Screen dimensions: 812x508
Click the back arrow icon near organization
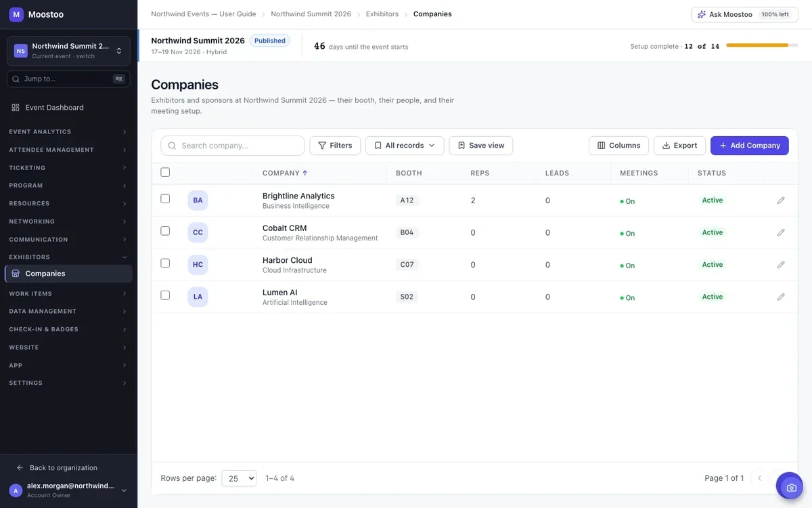20,468
